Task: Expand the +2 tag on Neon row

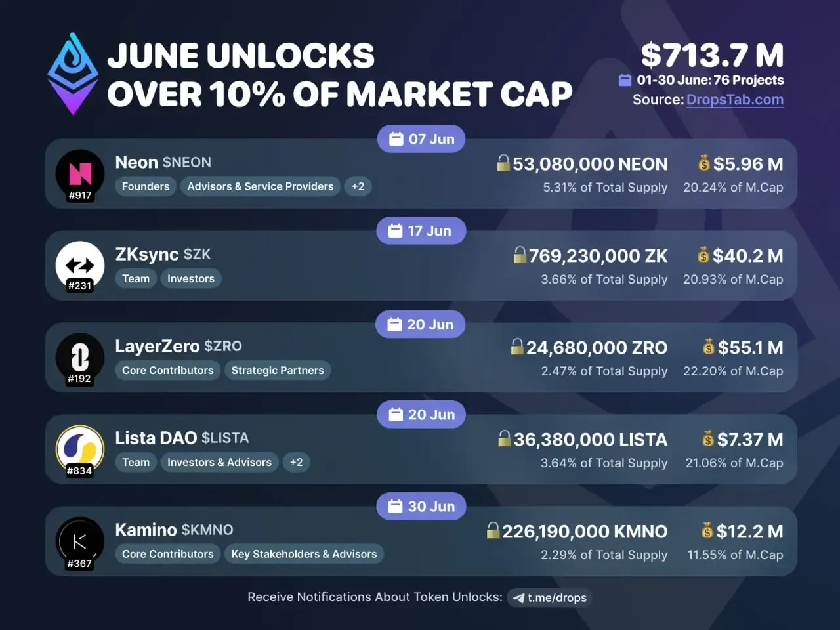Action: point(358,186)
